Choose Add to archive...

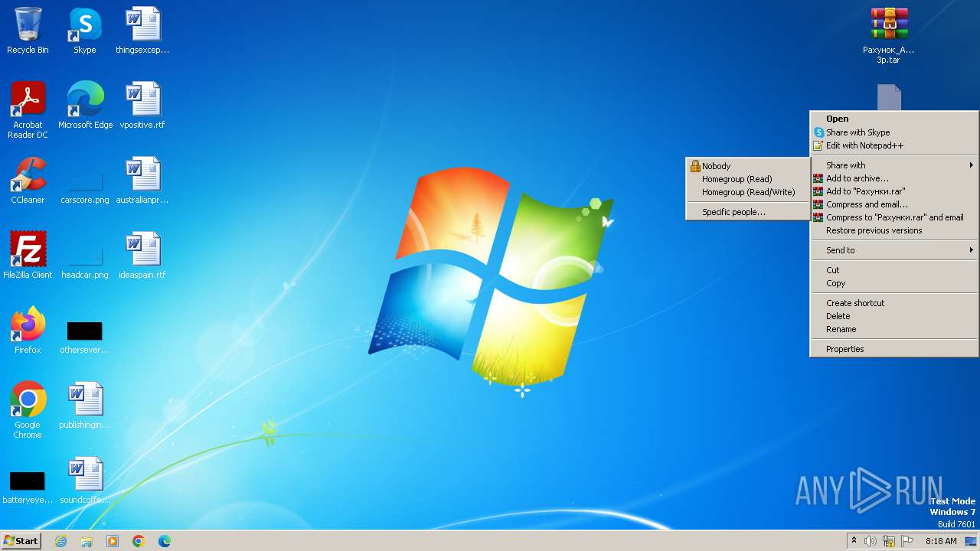tap(894, 178)
